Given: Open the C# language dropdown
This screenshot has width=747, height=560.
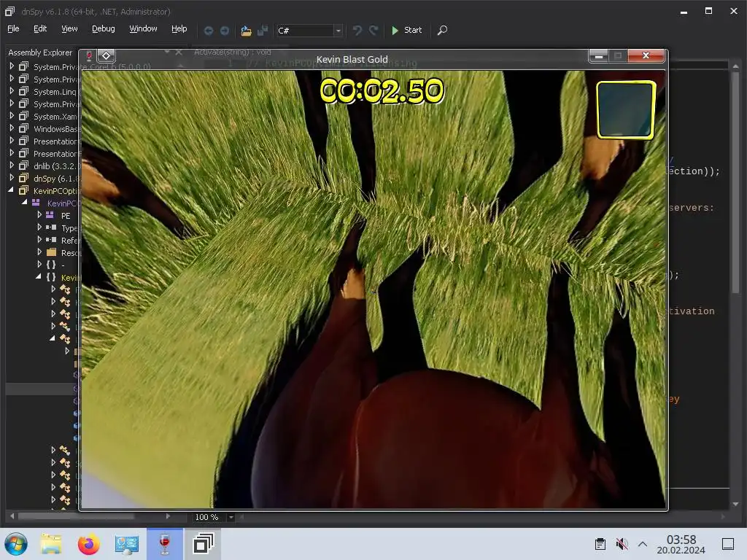Looking at the screenshot, I should pos(338,31).
